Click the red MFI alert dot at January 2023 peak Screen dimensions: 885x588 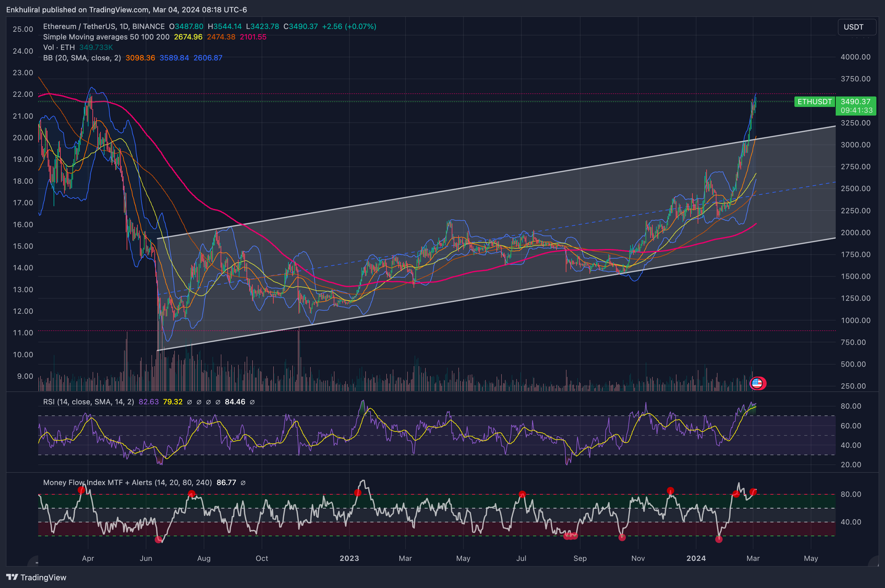(x=357, y=493)
